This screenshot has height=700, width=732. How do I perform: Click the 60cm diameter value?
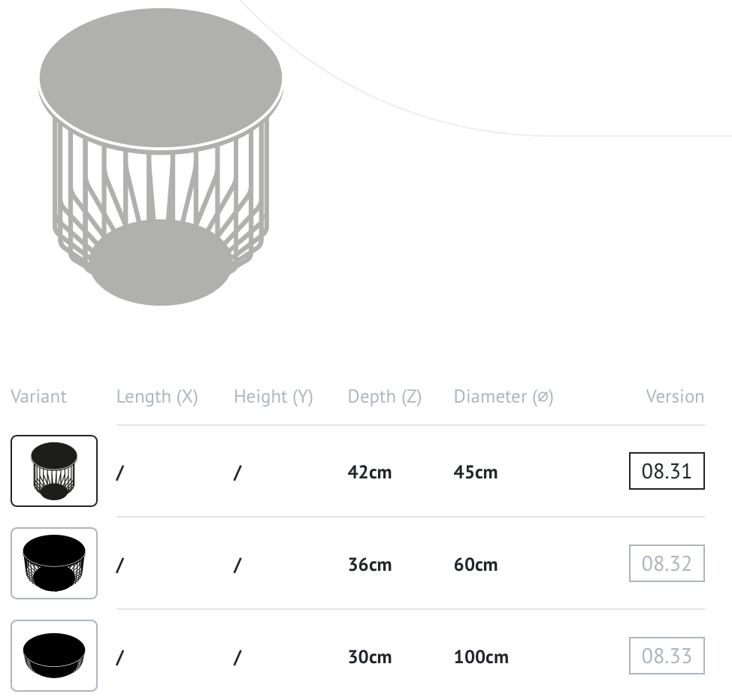click(476, 565)
